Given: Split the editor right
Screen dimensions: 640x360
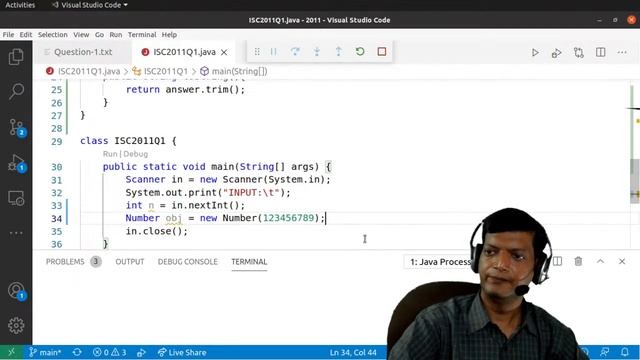Looking at the screenshot, I should point(600,52).
